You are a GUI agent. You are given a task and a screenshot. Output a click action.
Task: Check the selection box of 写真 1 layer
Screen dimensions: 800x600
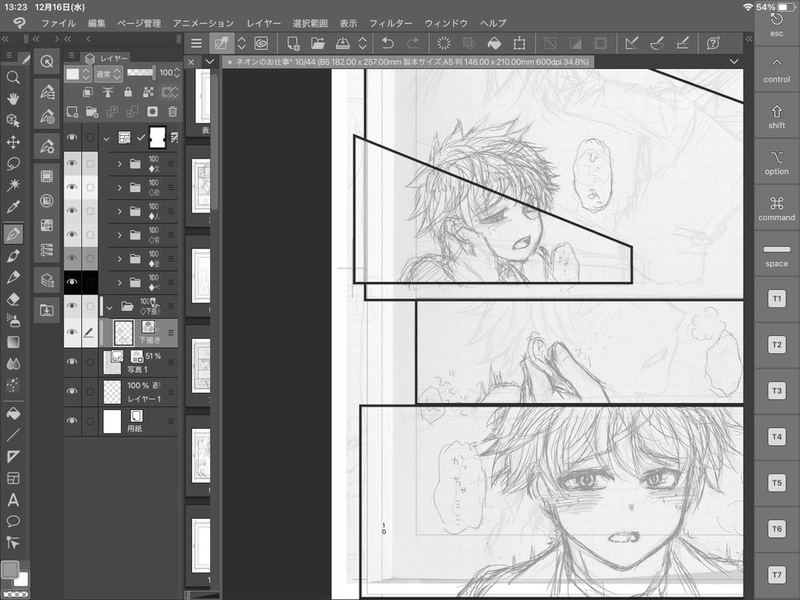point(90,362)
